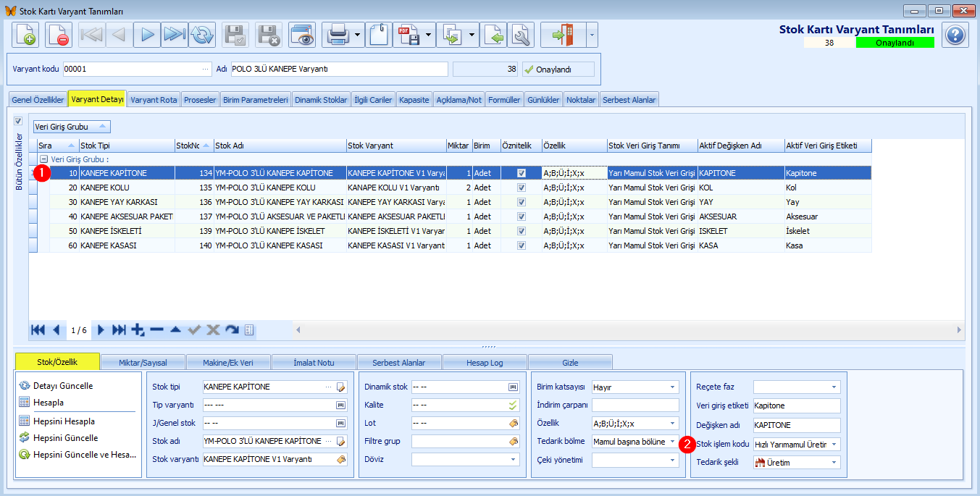Viewport: 980px width, 496px height.
Task: Click Hepsini Güncelle ve Hesapla
Action: click(x=78, y=455)
